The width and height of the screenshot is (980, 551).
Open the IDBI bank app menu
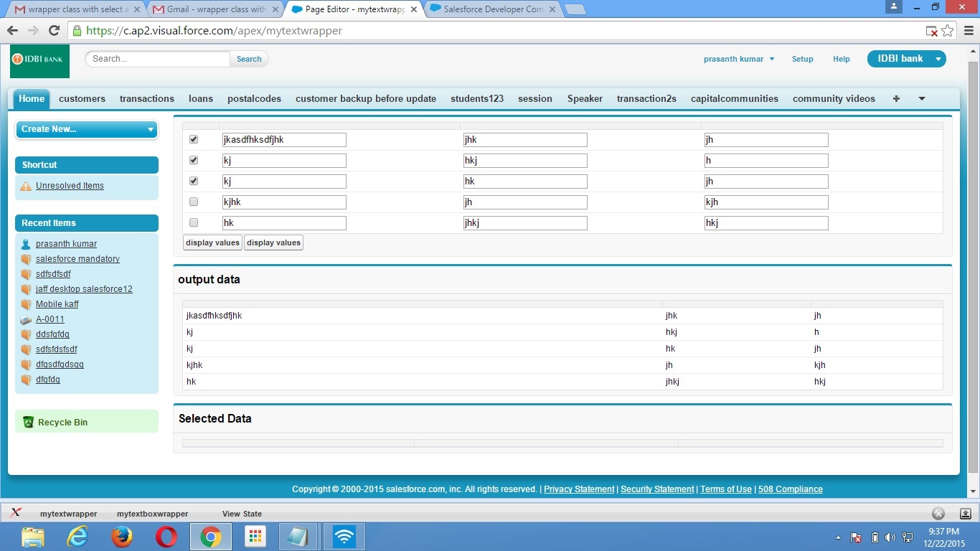click(x=906, y=59)
